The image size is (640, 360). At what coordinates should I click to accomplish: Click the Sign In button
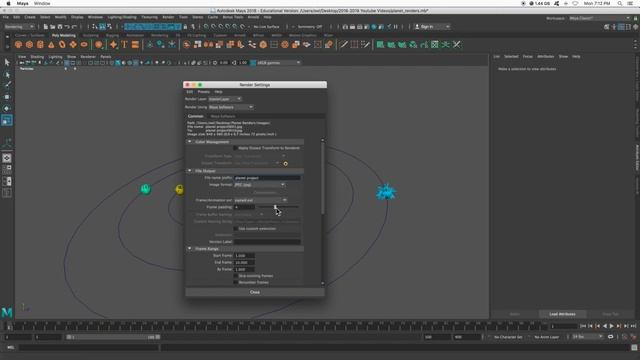(432, 27)
